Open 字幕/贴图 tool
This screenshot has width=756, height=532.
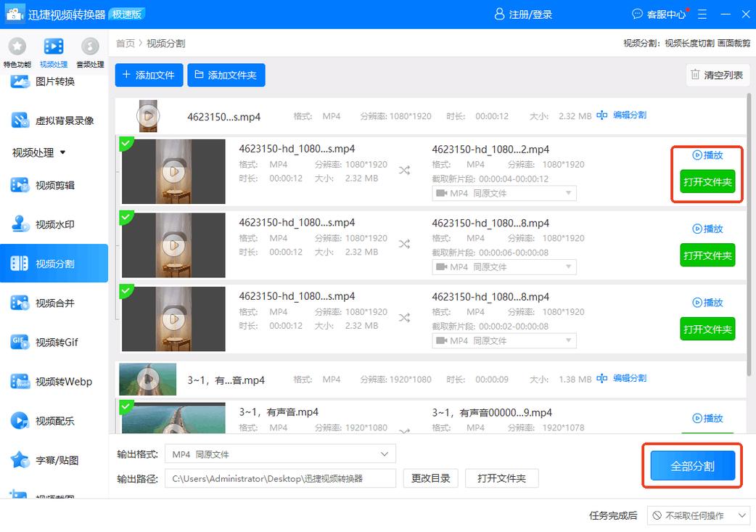tap(54, 460)
